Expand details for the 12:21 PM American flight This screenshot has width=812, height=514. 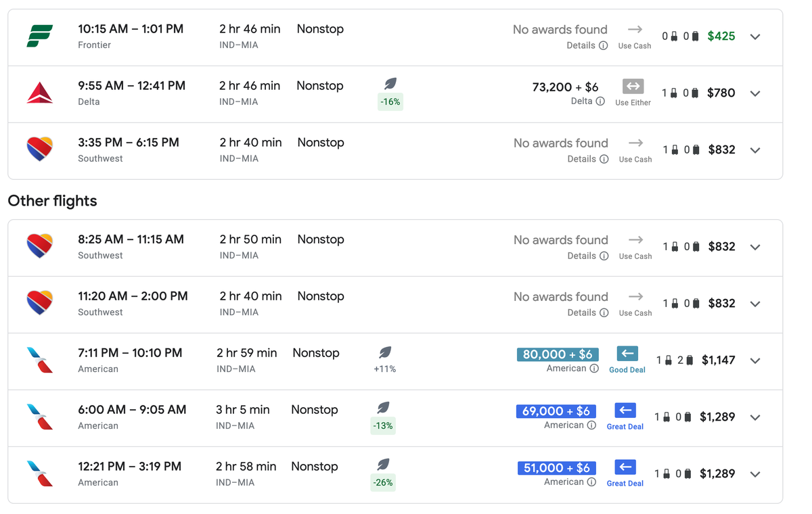(x=755, y=474)
